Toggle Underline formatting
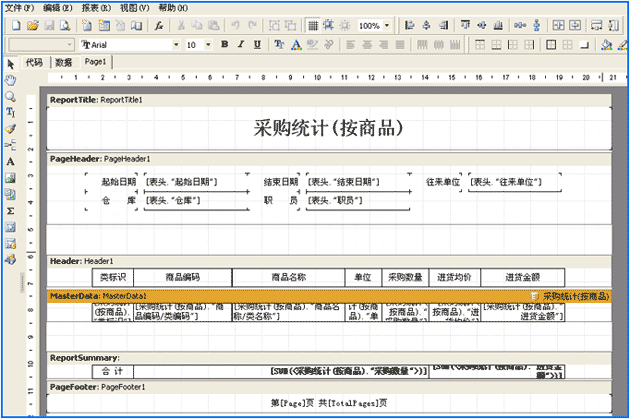630x419 pixels. [257, 44]
